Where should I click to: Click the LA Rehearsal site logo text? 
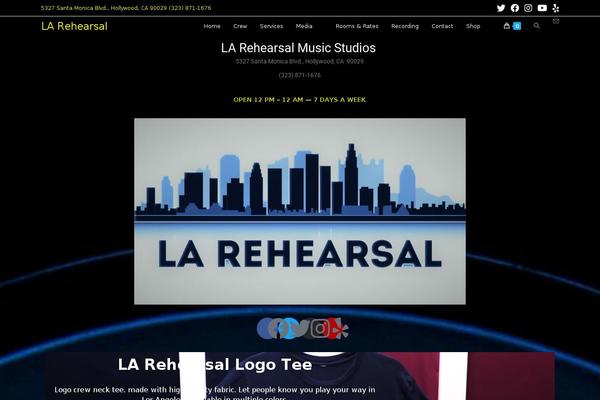click(74, 26)
